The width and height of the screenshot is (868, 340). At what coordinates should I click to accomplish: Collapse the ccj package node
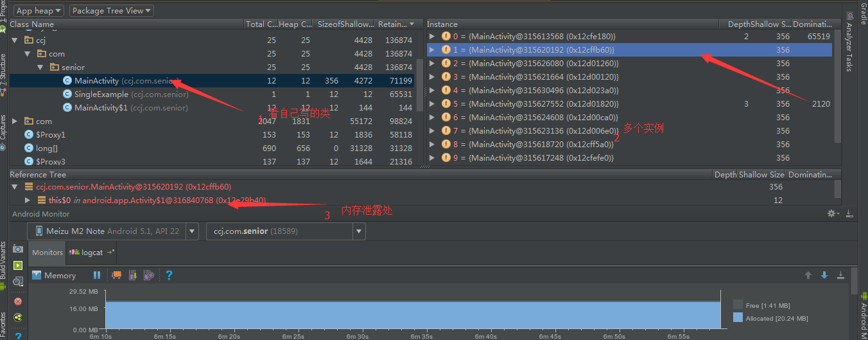tap(14, 40)
